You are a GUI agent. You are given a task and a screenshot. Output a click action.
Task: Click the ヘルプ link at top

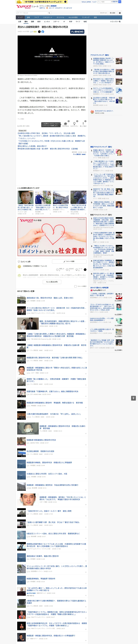[x=94, y=2]
